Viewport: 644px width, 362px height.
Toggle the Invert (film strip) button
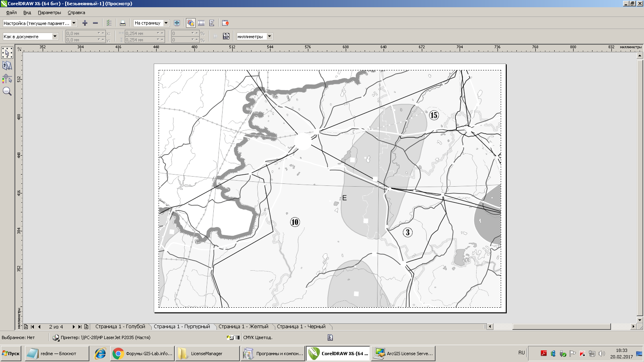(201, 23)
